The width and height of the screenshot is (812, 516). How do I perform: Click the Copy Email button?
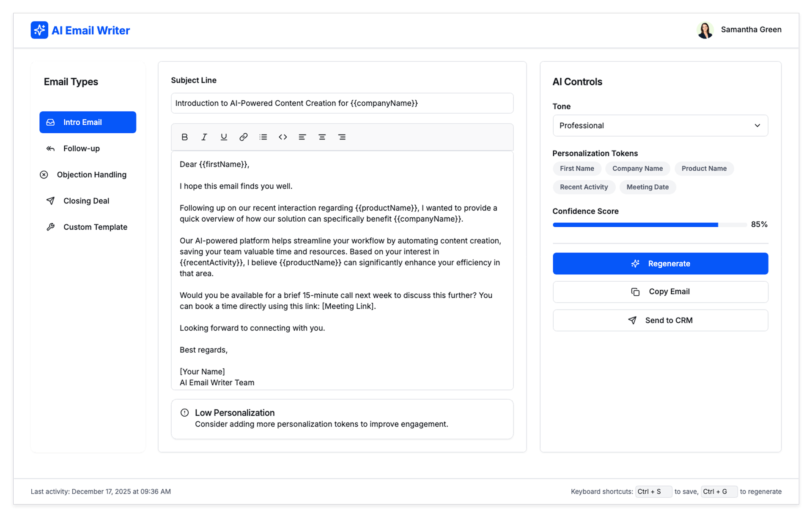660,292
